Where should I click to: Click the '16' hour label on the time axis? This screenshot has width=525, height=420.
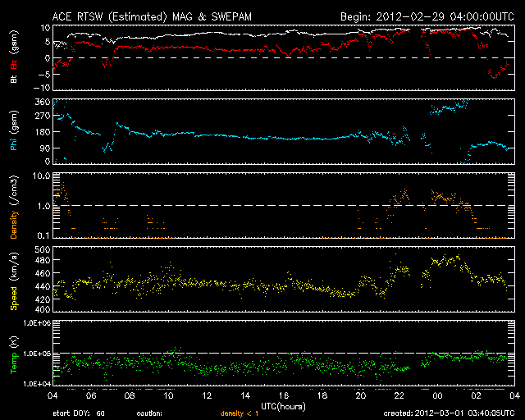284,396
